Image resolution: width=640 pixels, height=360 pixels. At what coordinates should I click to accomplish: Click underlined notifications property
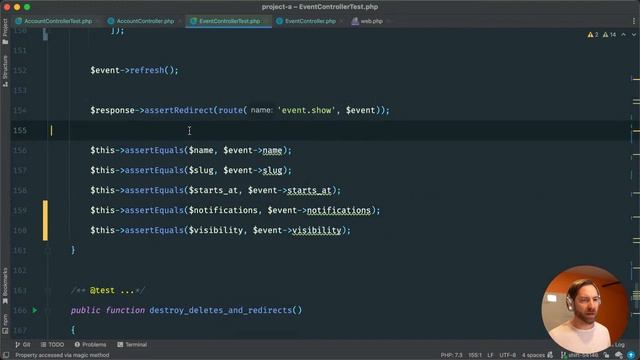339,210
